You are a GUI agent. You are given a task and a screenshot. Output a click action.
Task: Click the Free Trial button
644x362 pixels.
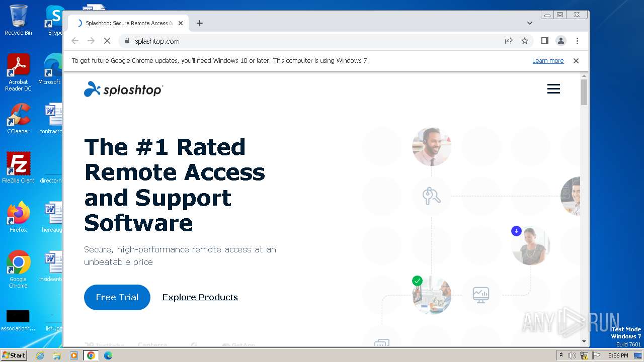point(117,297)
